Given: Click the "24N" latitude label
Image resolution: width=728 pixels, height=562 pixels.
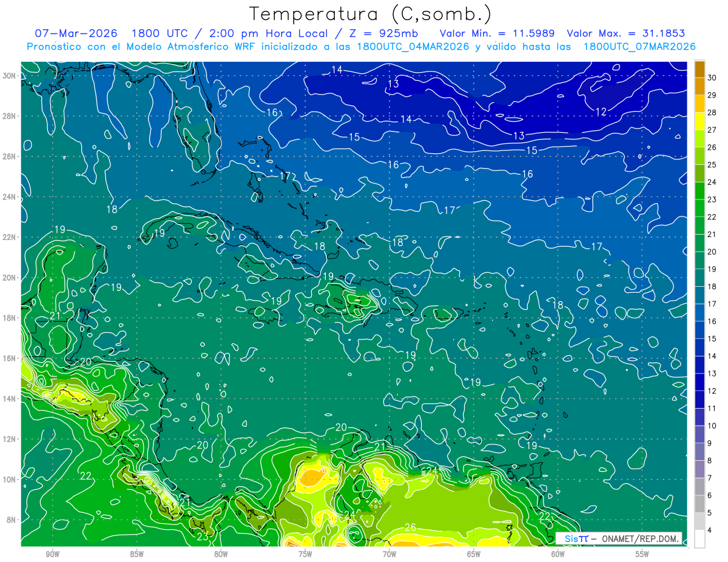Looking at the screenshot, I should [x=9, y=196].
